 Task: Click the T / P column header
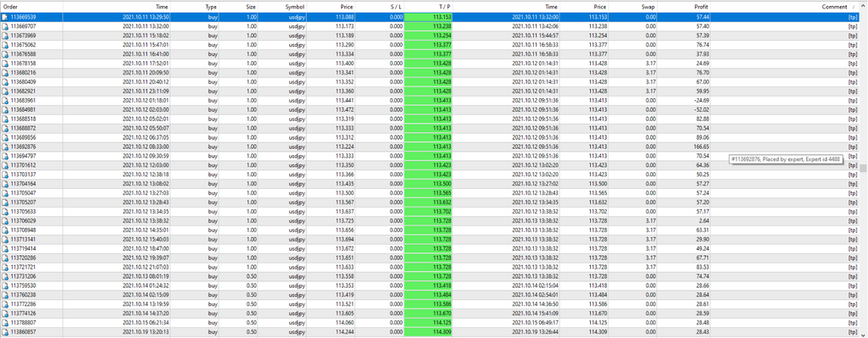click(428, 7)
